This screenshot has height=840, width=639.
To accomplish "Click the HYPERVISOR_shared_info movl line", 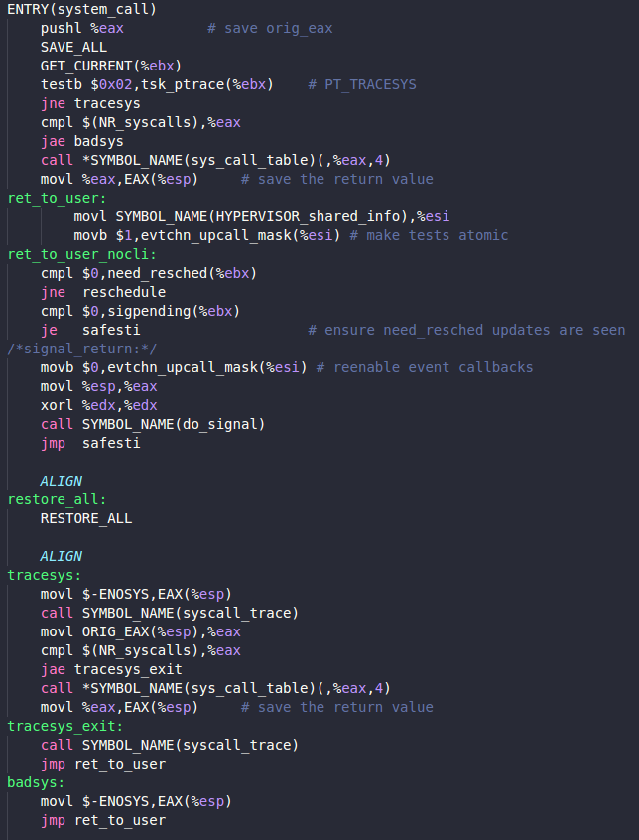I will (262, 217).
